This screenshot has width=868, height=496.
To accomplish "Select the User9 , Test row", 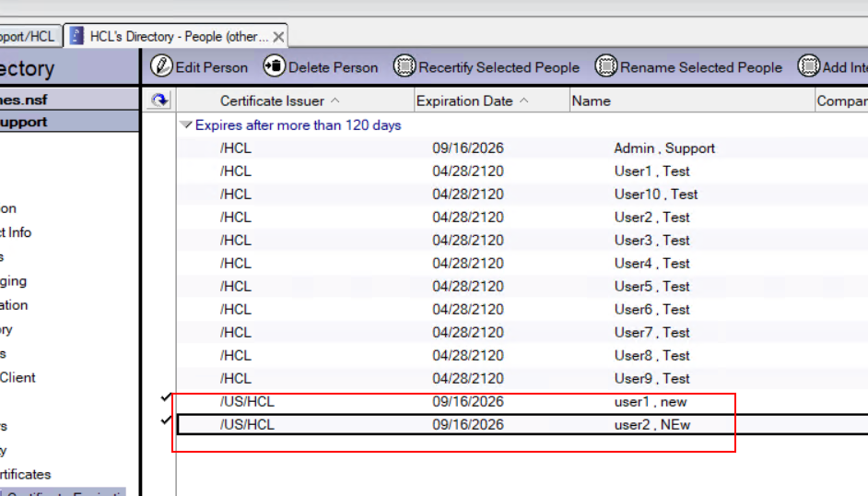I will point(522,379).
